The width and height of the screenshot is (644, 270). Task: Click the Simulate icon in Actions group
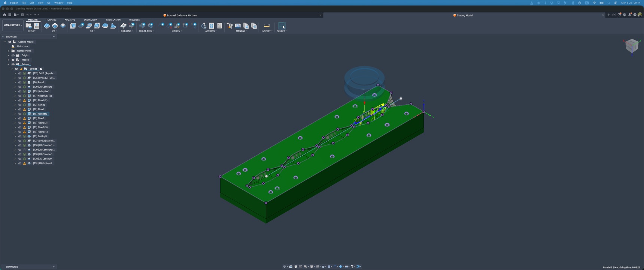[x=204, y=25]
